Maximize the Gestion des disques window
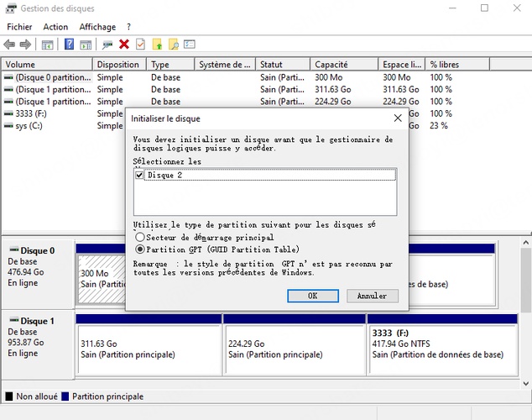532x420 pixels. [x=484, y=8]
